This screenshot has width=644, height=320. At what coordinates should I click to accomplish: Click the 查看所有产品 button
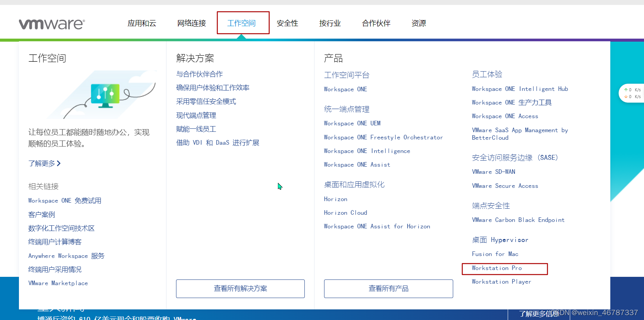click(388, 289)
